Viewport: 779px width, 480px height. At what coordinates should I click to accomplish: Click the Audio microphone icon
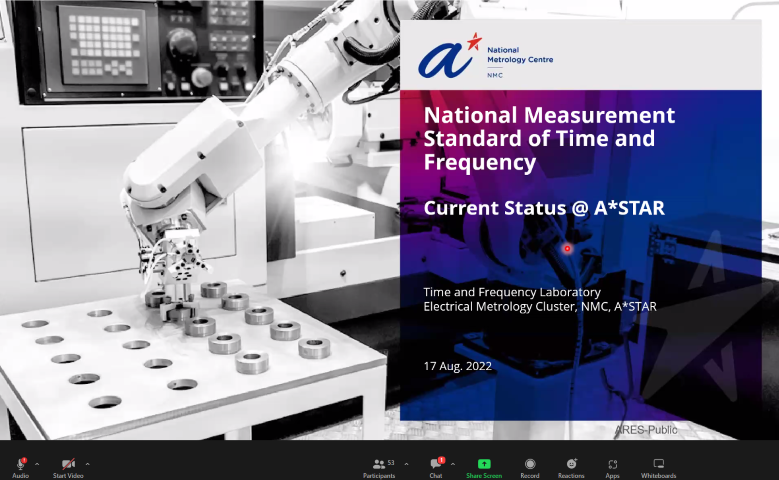(x=20, y=464)
